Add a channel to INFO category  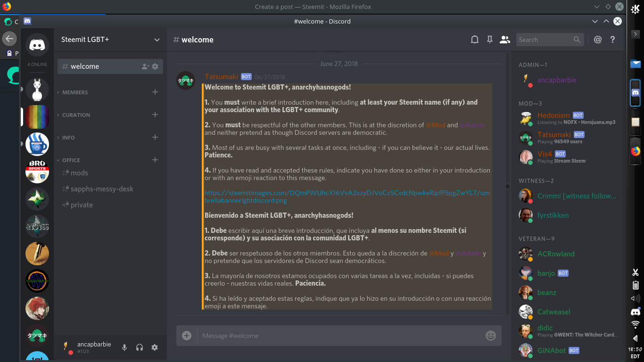tap(155, 137)
